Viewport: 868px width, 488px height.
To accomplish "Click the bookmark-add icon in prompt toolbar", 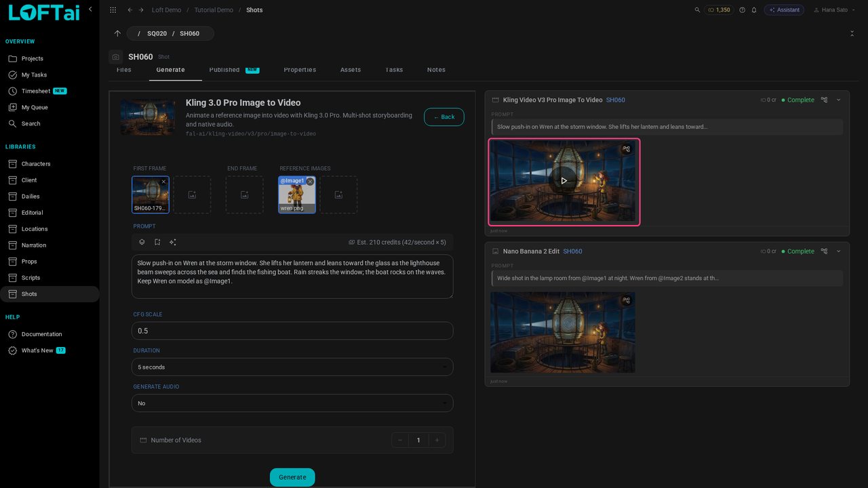I will pos(157,242).
